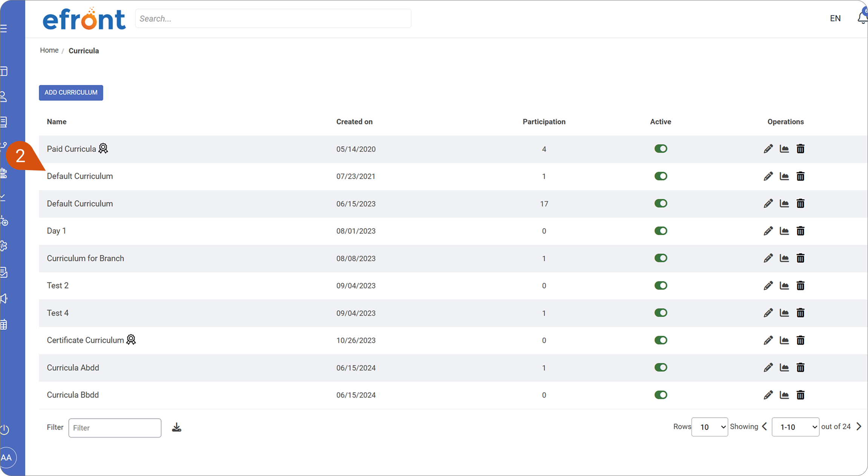Image resolution: width=868 pixels, height=476 pixels.
Task: Click the certificate badge next to Paid Curricula
Action: [103, 149]
